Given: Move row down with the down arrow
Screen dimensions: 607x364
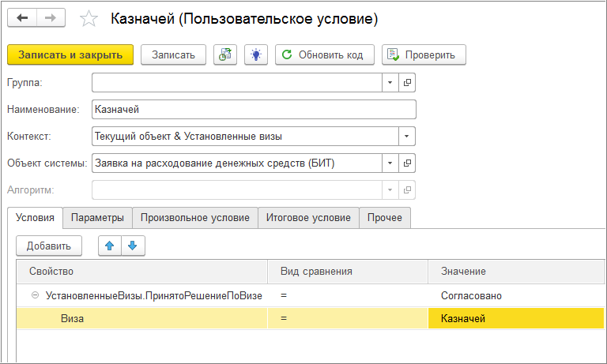Looking at the screenshot, I should [131, 246].
